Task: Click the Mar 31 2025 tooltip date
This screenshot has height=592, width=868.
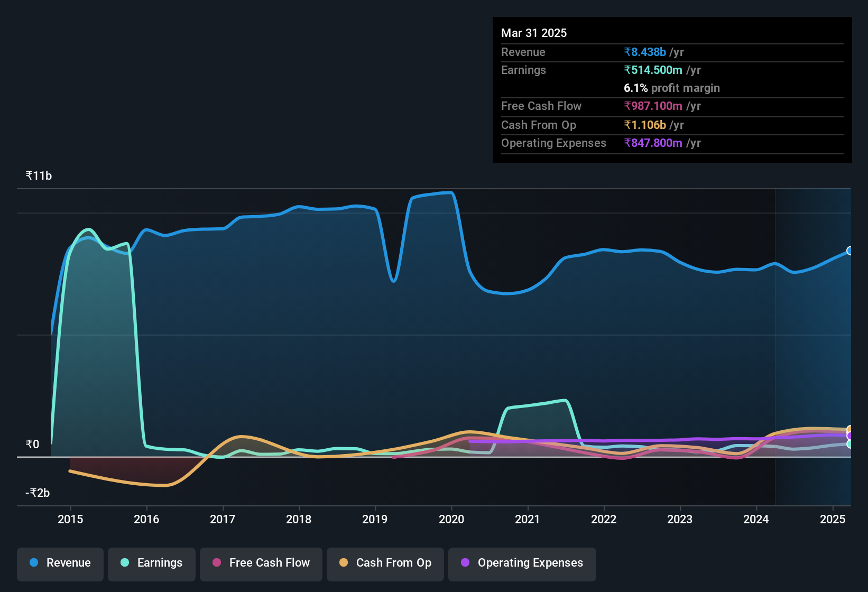Action: pyautogui.click(x=534, y=33)
